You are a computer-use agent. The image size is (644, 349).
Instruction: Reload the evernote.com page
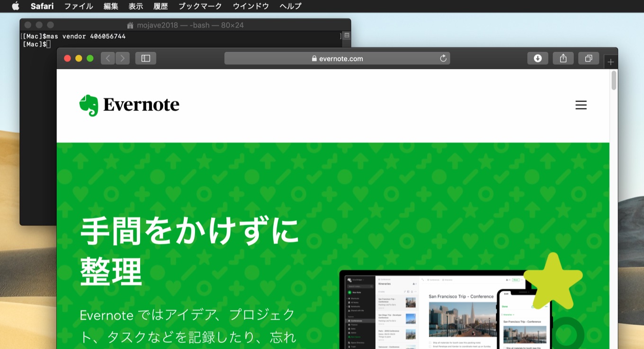click(x=443, y=58)
